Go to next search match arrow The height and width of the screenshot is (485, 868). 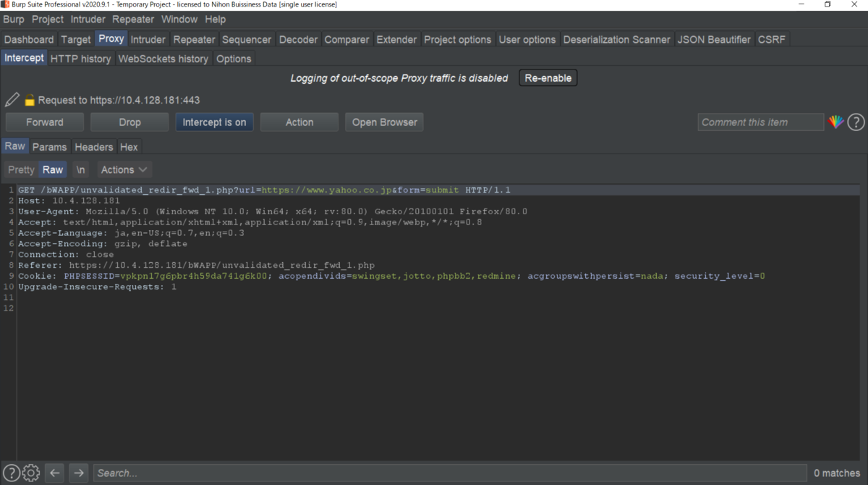tap(79, 473)
